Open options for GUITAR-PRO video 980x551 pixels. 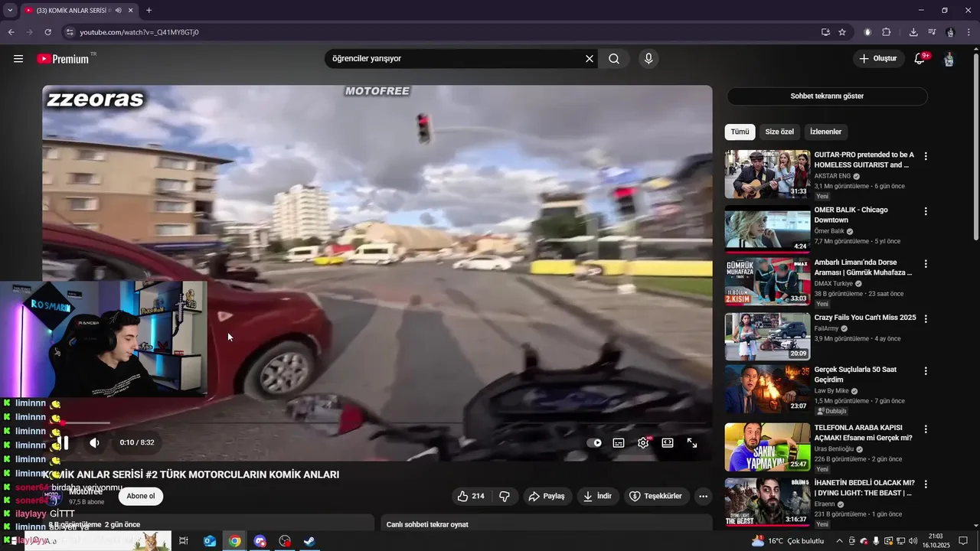pos(926,156)
